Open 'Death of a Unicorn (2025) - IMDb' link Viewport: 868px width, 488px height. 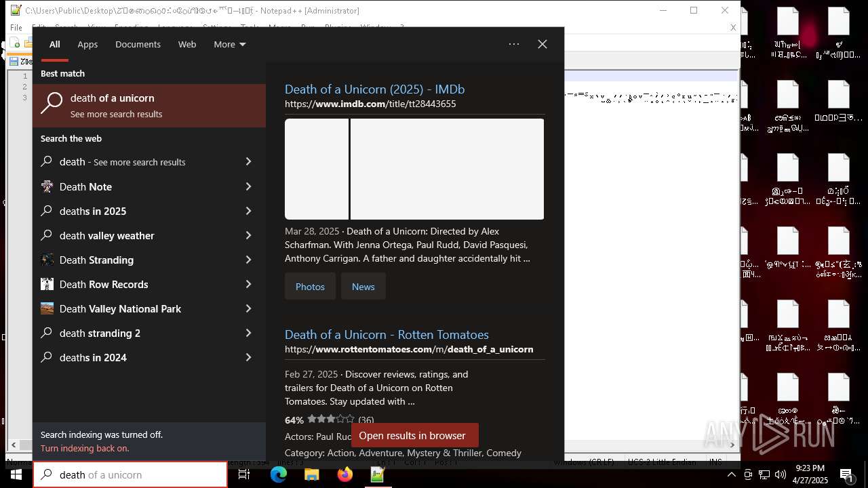coord(374,89)
